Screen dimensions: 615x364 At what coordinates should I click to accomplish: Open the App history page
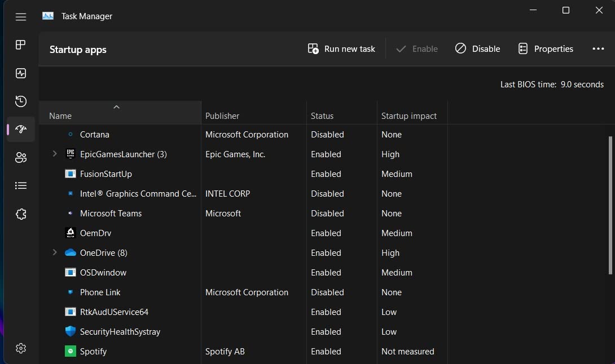[x=21, y=101]
